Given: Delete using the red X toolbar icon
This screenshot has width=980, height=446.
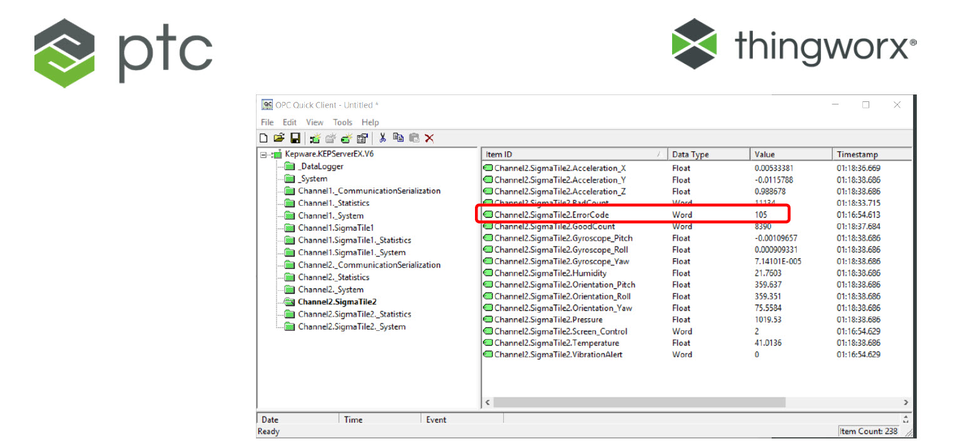Looking at the screenshot, I should [x=429, y=138].
